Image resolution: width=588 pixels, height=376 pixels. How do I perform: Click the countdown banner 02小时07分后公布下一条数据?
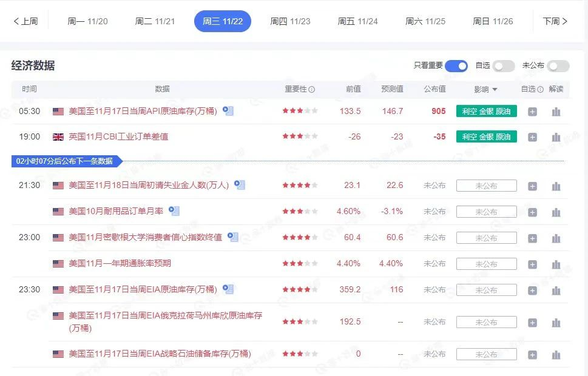(66, 161)
